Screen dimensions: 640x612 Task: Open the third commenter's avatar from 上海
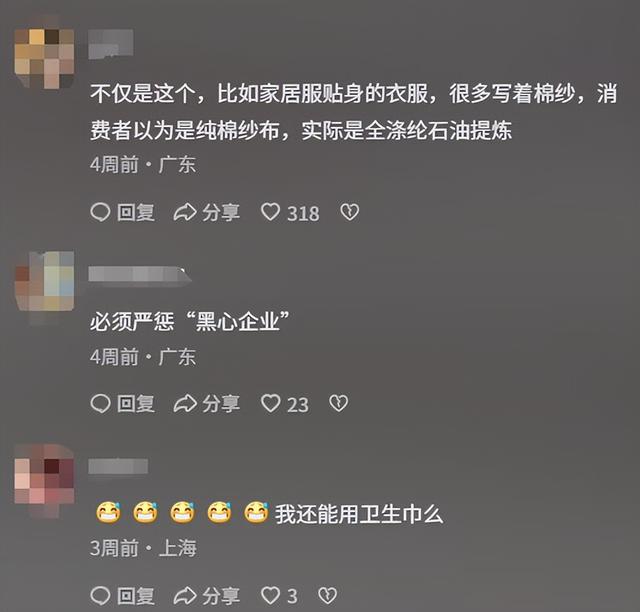44,474
